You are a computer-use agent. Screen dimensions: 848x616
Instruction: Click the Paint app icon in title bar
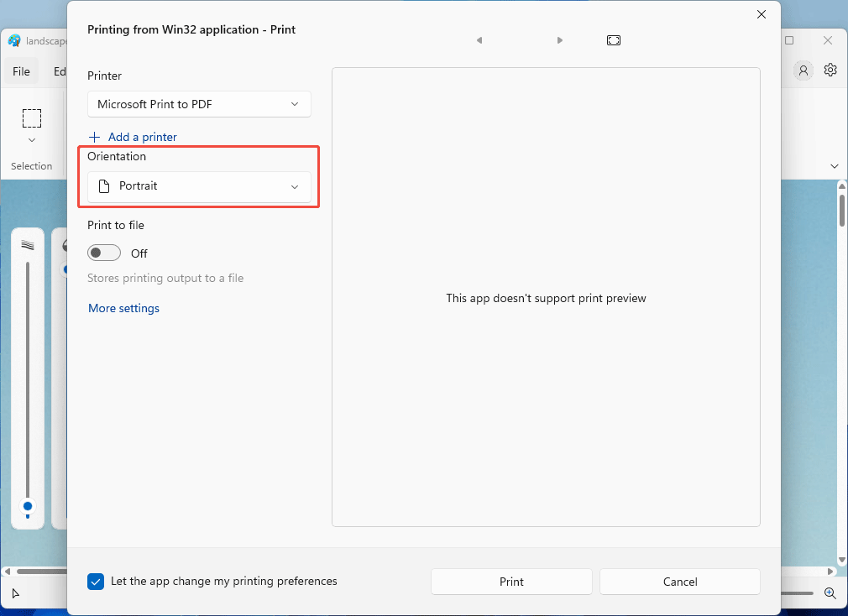14,40
